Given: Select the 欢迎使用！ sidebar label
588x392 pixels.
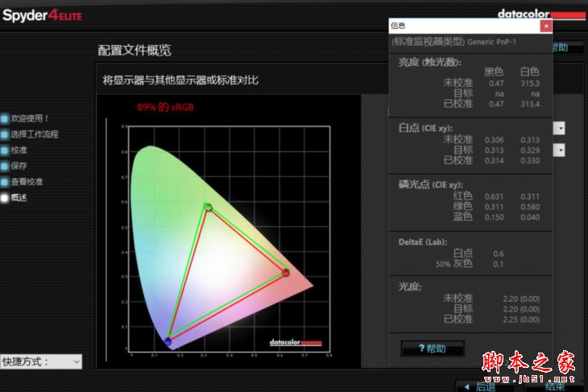Looking at the screenshot, I should tap(30, 118).
